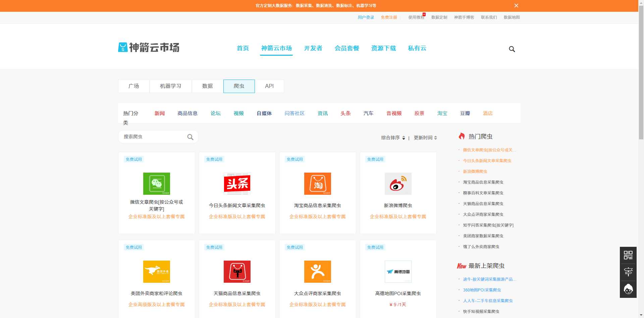Switch to the 数据 tab
Screen dimensions: 644x318
(208, 86)
